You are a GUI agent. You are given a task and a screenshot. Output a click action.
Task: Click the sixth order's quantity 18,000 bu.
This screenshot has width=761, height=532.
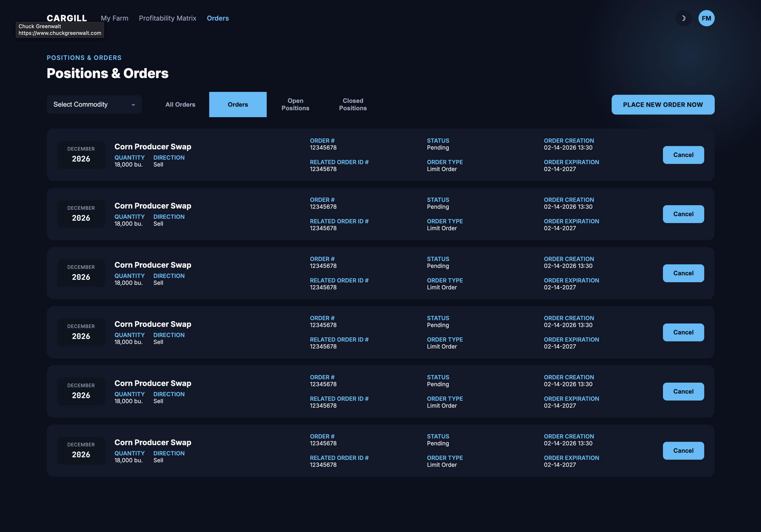tap(128, 460)
